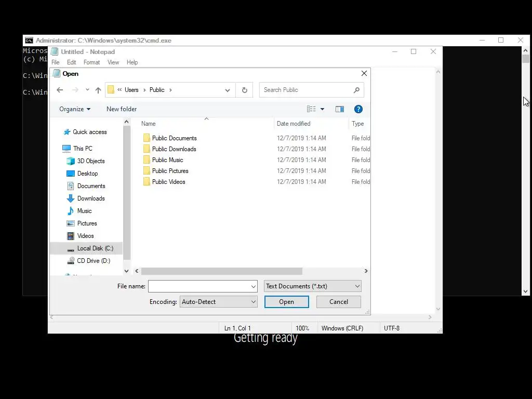Open the Text Documents file type dropdown

312,286
